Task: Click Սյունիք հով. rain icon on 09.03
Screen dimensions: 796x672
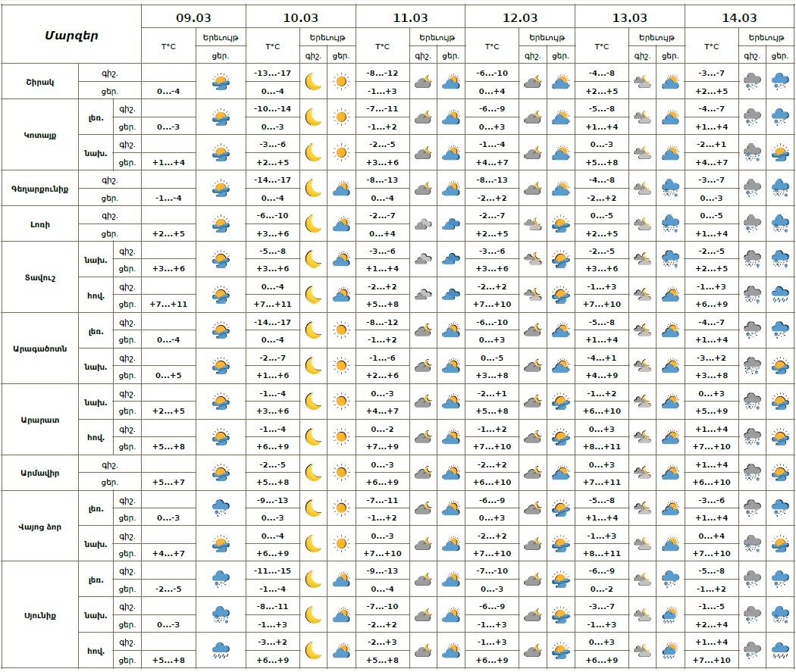Action: (221, 650)
